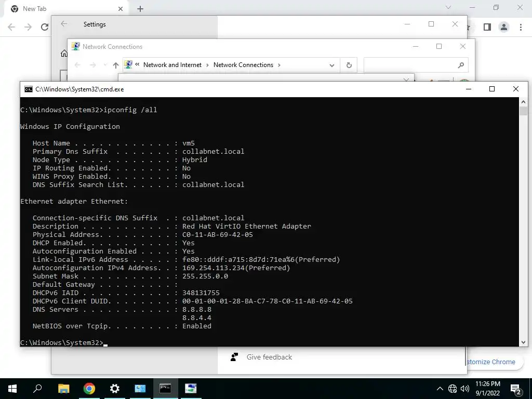Go back in Settings window
This screenshot has width=532, height=399.
(64, 24)
